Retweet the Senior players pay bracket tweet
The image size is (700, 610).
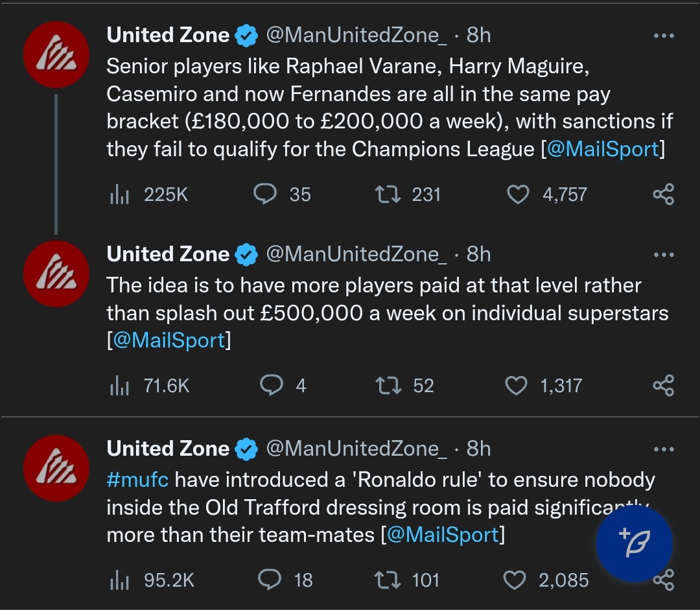[389, 194]
